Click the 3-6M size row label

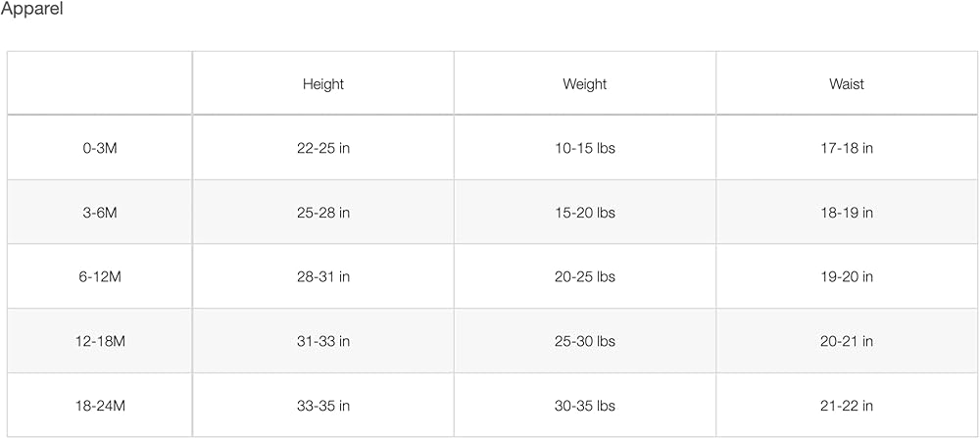click(x=100, y=213)
